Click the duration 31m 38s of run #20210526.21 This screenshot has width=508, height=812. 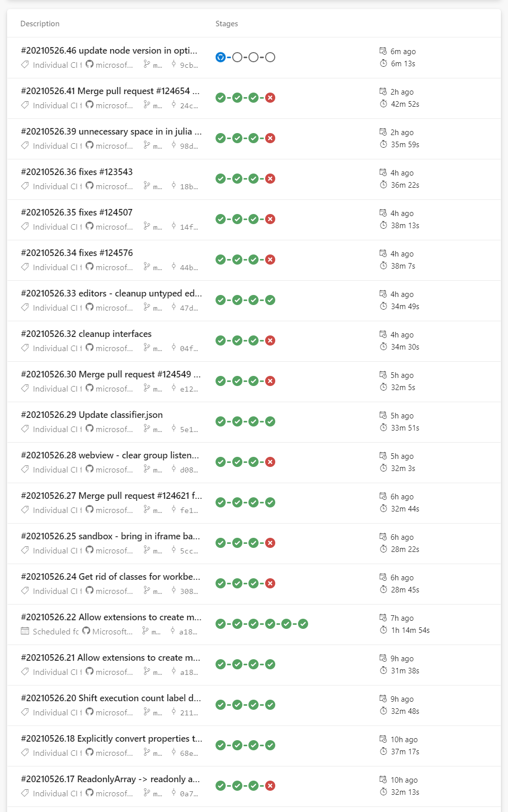[x=405, y=671]
